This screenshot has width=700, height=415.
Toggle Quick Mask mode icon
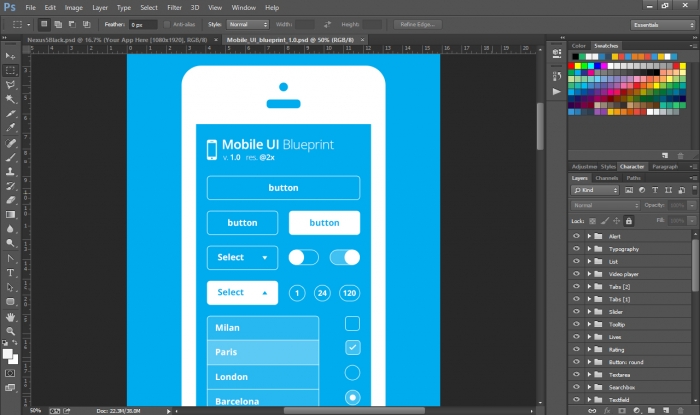[x=10, y=373]
